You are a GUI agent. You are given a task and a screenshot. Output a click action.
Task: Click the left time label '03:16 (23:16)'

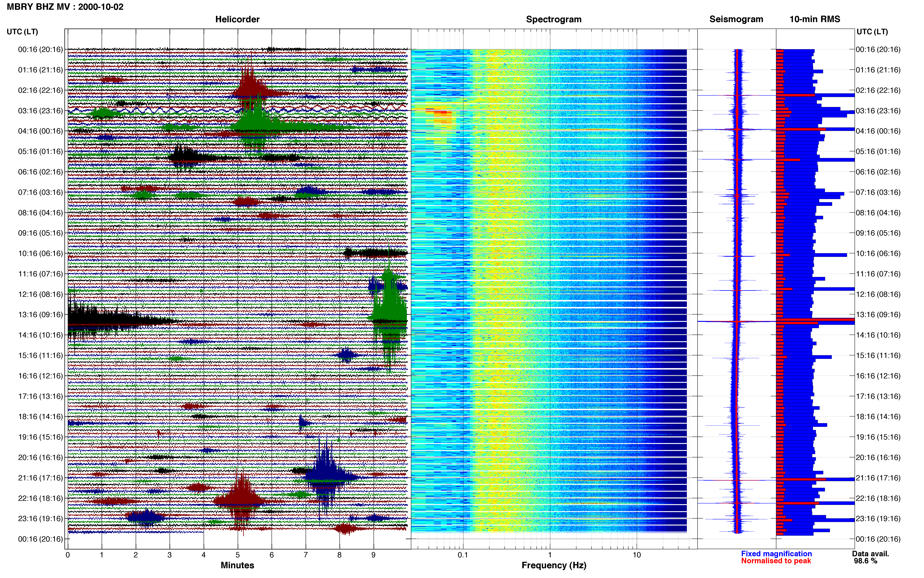click(x=41, y=111)
